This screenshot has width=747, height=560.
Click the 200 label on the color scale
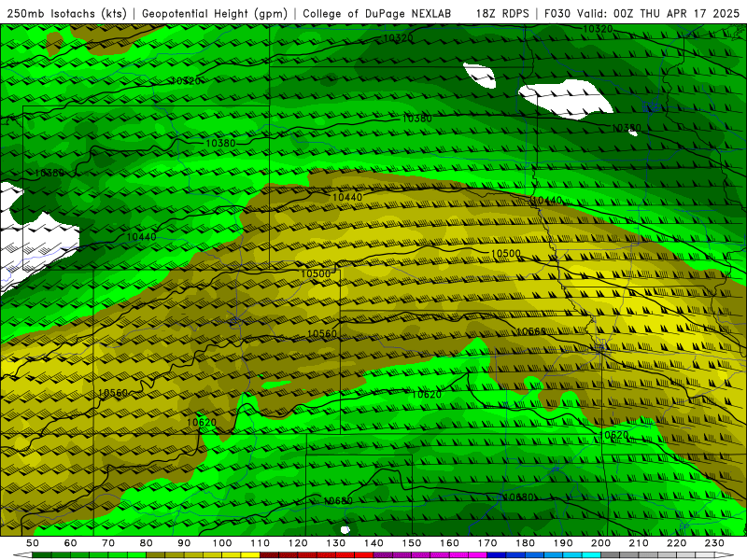pyautogui.click(x=600, y=543)
